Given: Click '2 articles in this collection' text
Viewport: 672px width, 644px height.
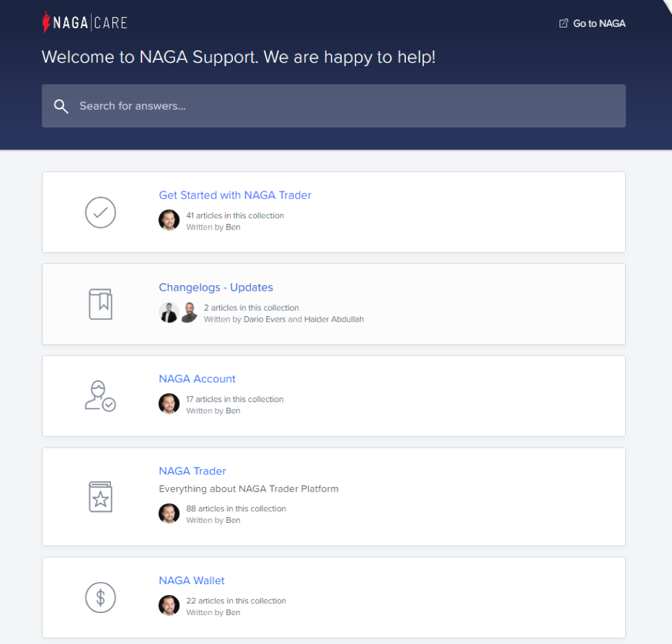Looking at the screenshot, I should 251,307.
